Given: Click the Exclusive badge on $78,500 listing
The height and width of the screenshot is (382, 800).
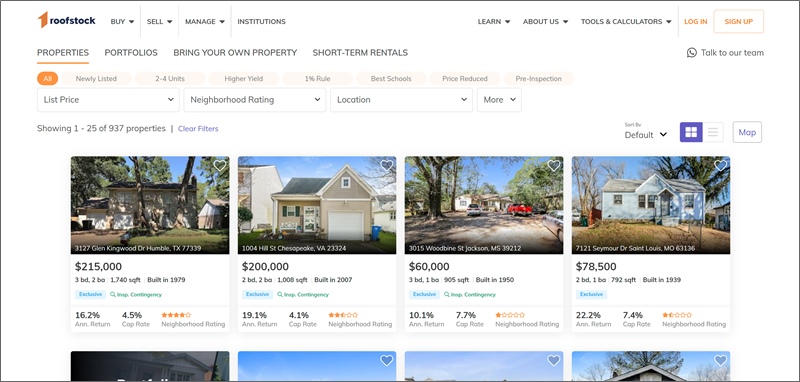Looking at the screenshot, I should 591,294.
